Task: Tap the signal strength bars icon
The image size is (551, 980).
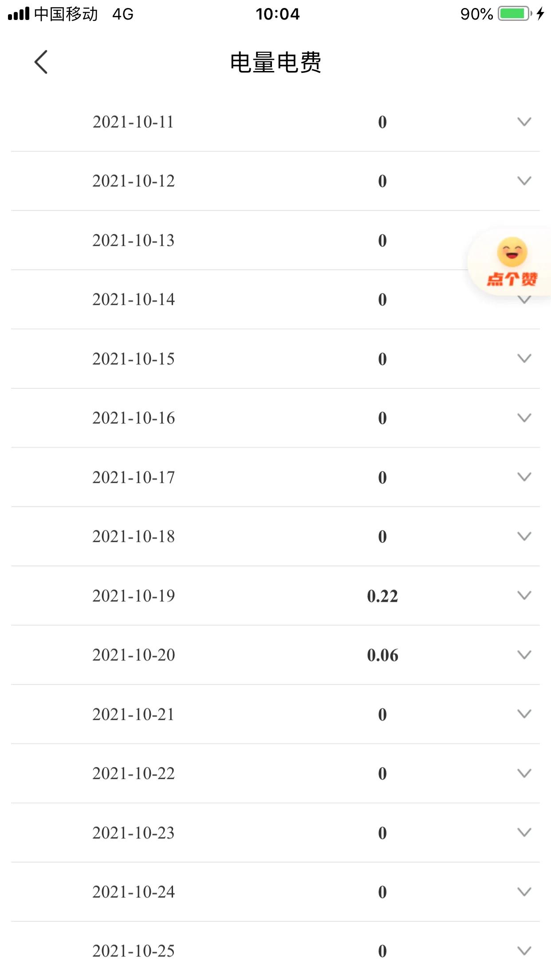Action: 19,14
